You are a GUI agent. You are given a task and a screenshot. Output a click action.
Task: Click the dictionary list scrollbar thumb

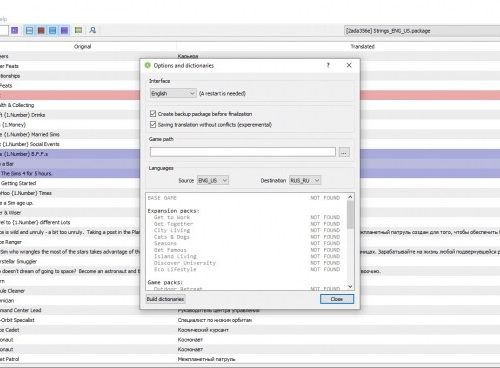[350, 215]
